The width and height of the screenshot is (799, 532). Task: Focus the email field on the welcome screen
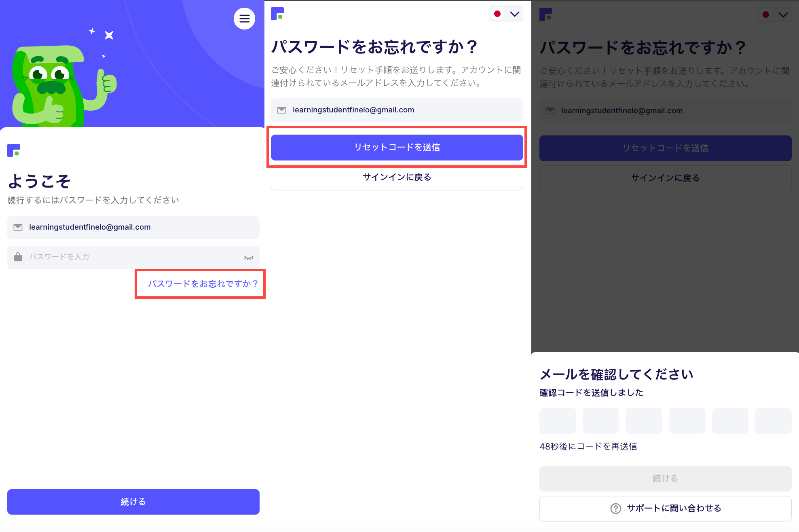[x=133, y=228]
